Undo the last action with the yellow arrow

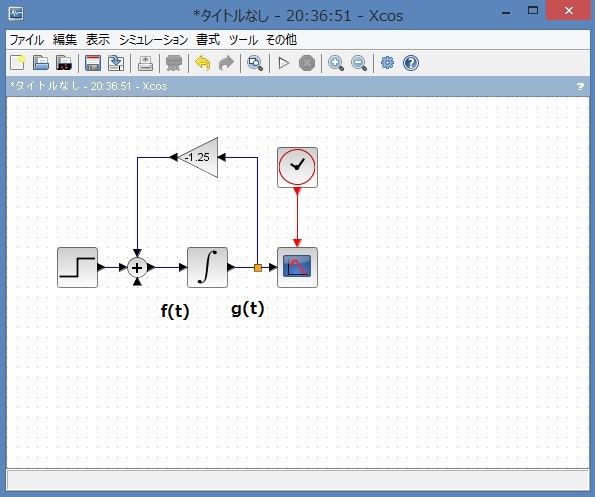[x=203, y=63]
